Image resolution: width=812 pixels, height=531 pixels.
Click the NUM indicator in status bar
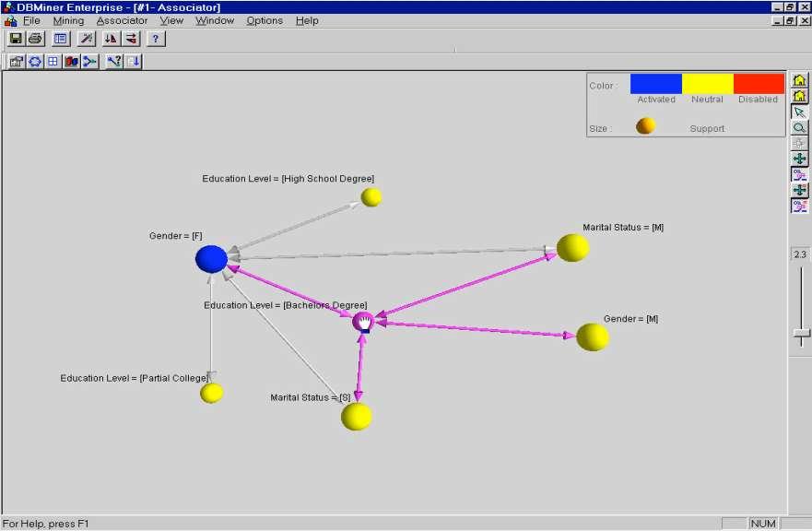pos(763,524)
